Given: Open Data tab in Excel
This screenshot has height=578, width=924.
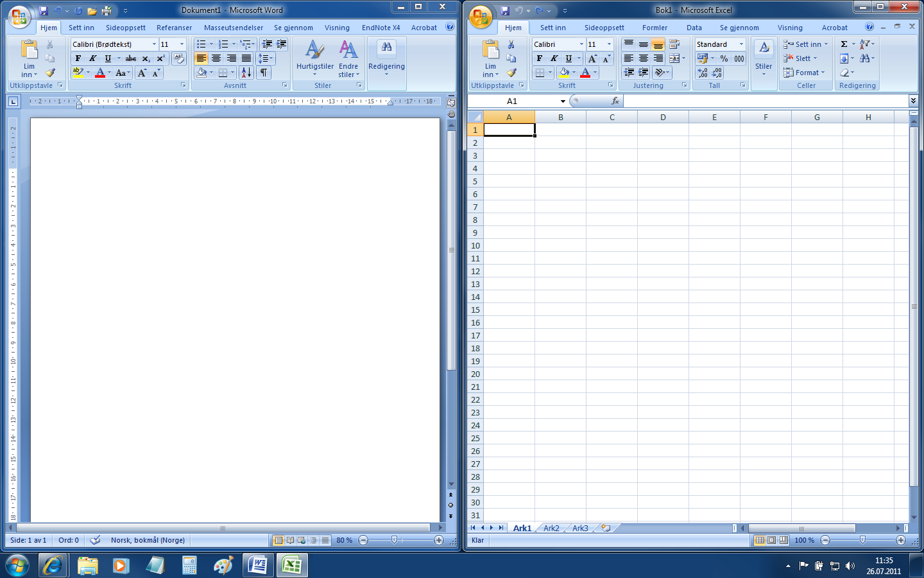Looking at the screenshot, I should click(x=694, y=28).
